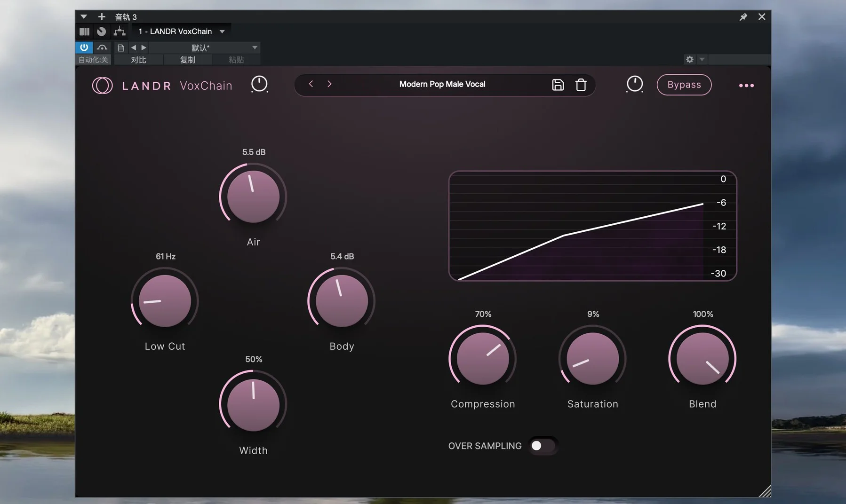Go to next preset with right chevron
Screen dimensions: 846x504
[x=329, y=84]
